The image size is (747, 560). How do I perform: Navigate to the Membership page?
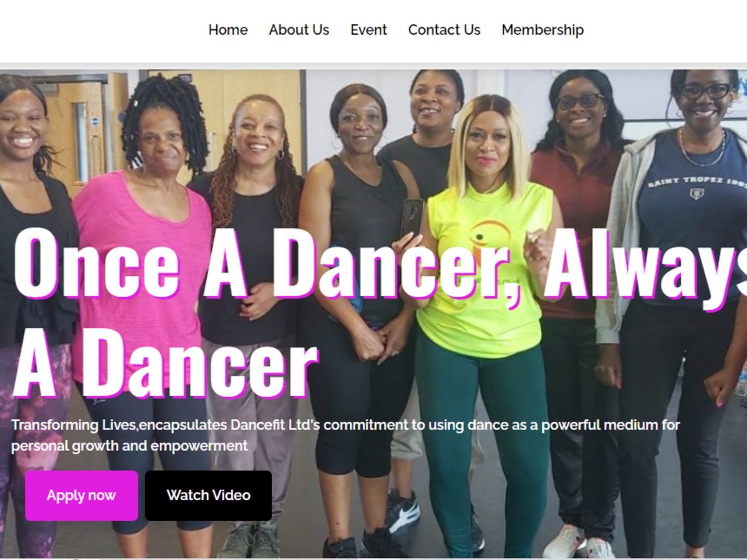point(543,30)
